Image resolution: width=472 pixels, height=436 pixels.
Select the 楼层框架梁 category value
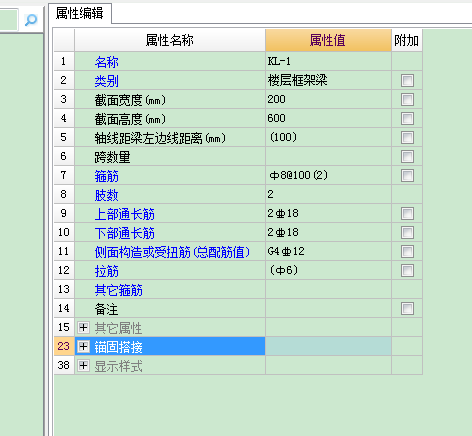pyautogui.click(x=328, y=80)
